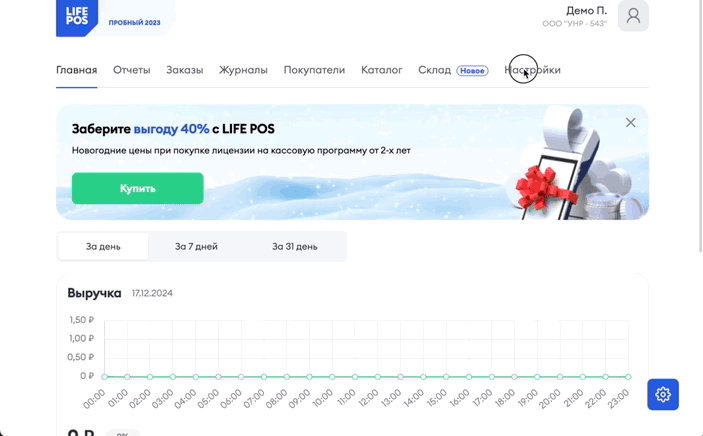Click the page vertical scrollbar

[700, 126]
